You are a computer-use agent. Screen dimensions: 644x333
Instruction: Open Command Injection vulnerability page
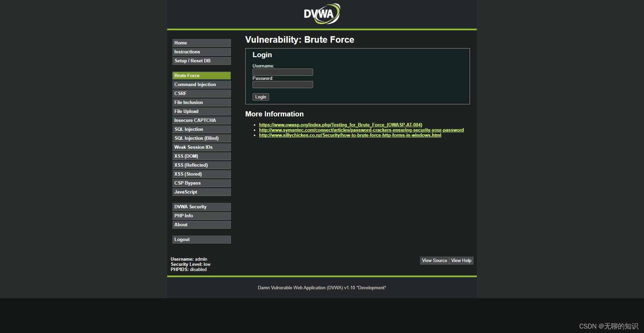point(201,84)
